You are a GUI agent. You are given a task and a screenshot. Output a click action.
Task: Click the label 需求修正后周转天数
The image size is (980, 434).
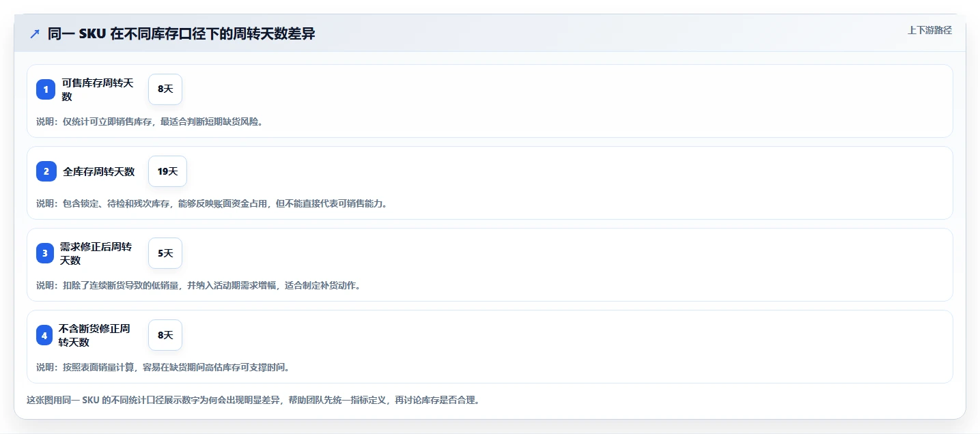96,253
